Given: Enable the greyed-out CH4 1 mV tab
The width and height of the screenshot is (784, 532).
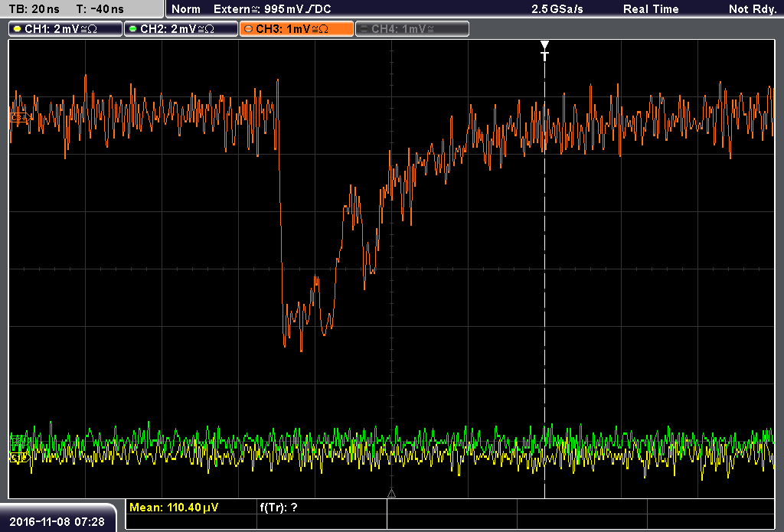Looking at the screenshot, I should click(412, 29).
